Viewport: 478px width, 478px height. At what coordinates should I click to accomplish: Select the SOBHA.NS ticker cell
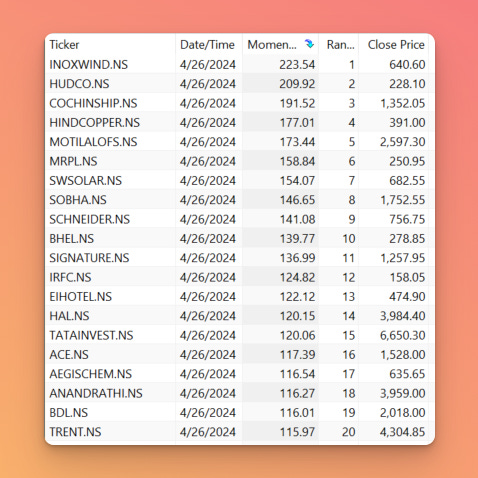click(78, 200)
